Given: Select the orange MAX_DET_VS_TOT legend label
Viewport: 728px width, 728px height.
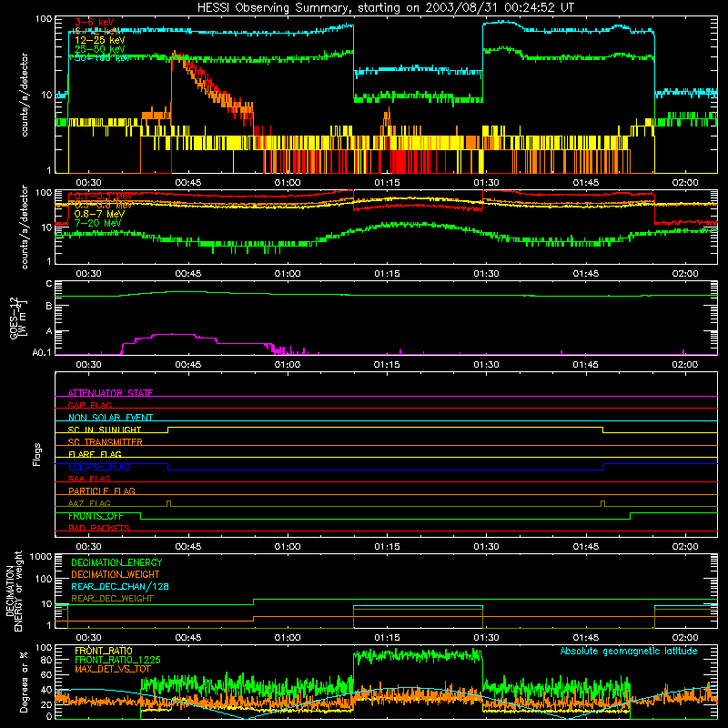Looking at the screenshot, I should [x=113, y=669].
